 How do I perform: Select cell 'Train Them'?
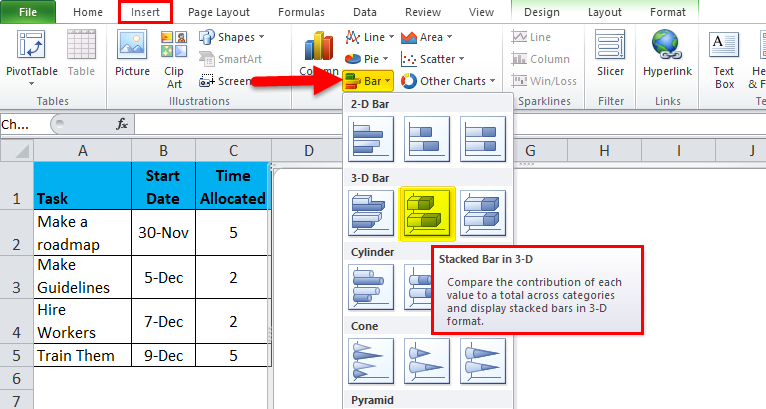pos(83,355)
